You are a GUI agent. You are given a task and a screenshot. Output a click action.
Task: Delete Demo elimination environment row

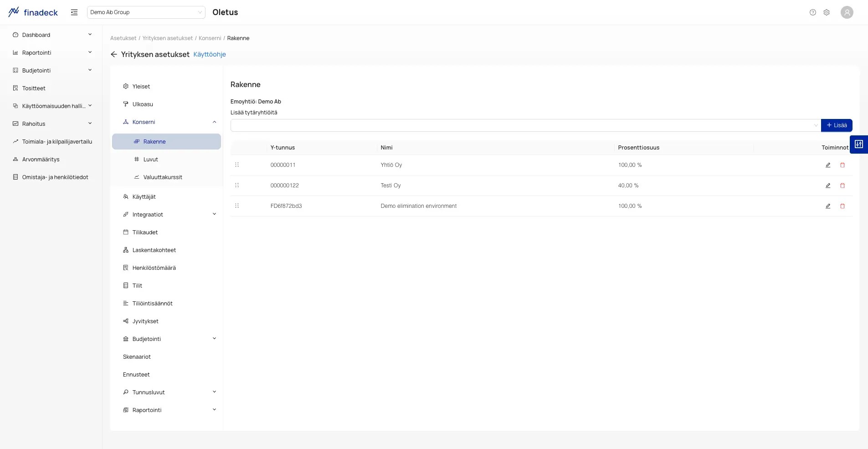click(842, 206)
